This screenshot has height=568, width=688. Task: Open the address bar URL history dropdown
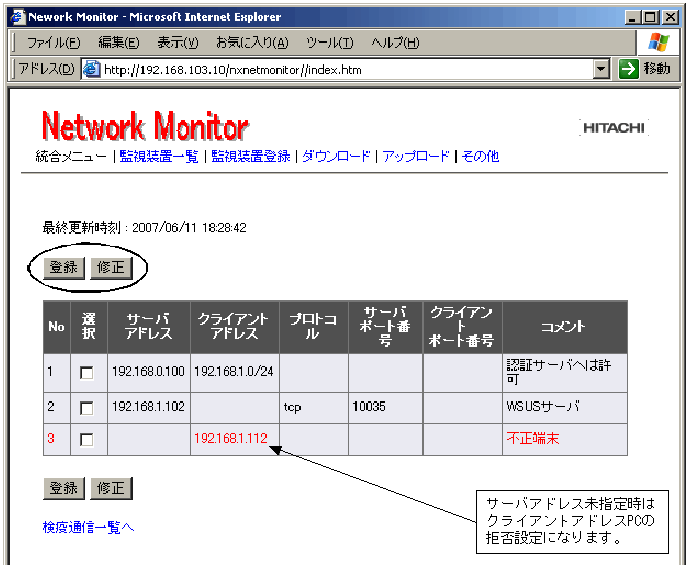[601, 69]
